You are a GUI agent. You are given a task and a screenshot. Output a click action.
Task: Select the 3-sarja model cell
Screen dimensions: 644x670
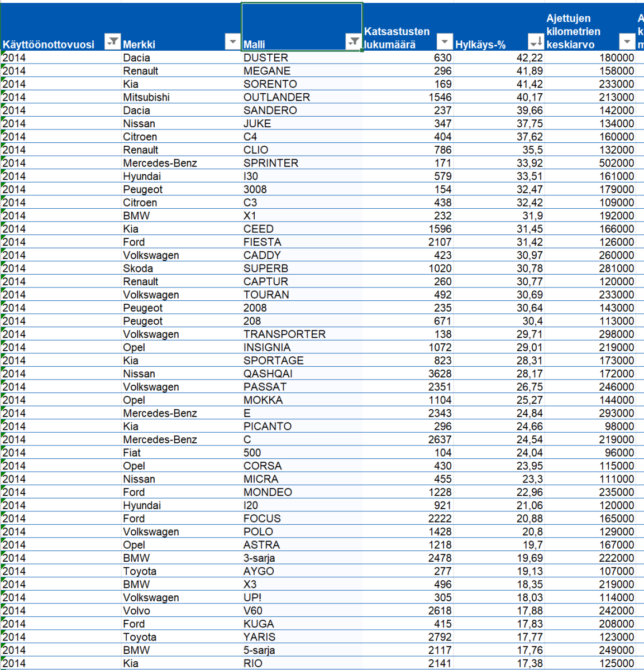tap(302, 558)
